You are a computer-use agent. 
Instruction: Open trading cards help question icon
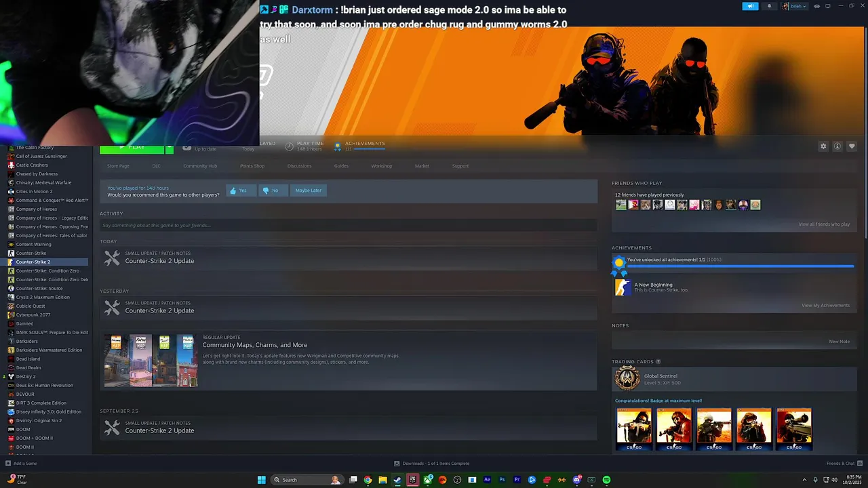(x=658, y=362)
